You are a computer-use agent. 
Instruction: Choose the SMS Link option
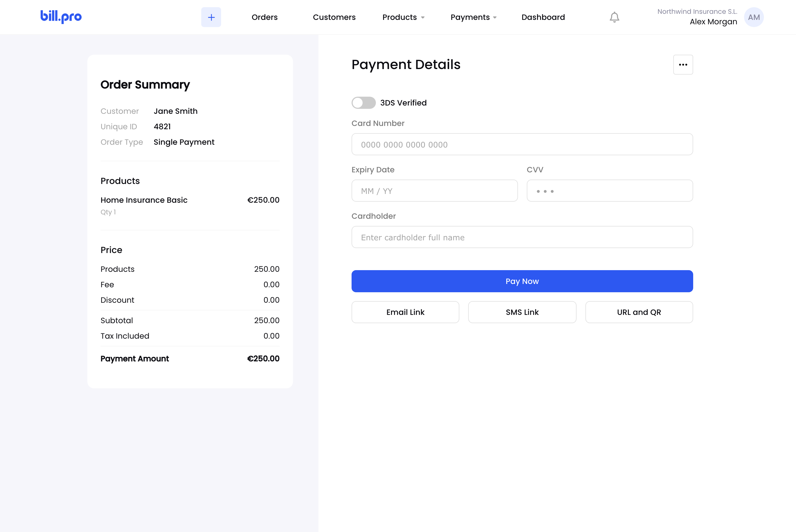click(x=522, y=312)
